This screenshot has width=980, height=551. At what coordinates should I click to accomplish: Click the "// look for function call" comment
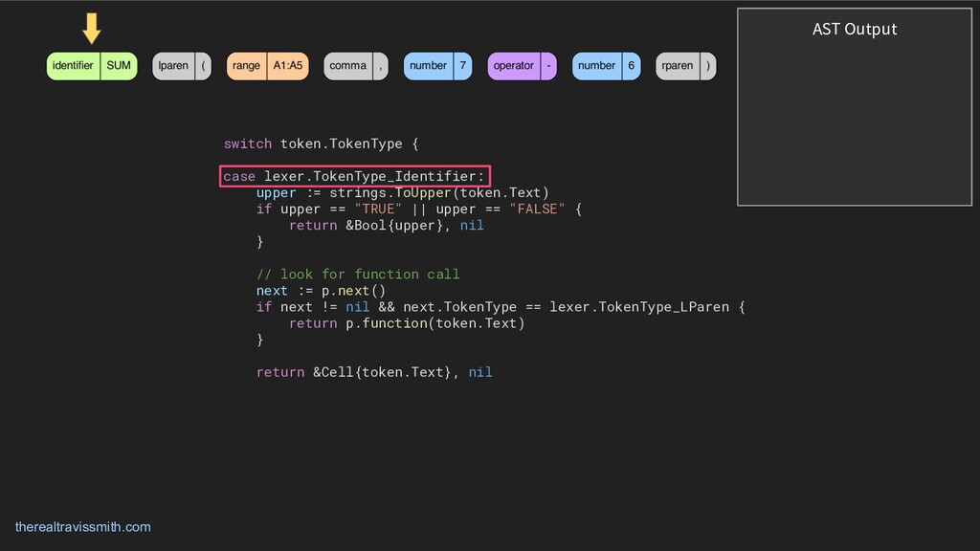coord(358,274)
